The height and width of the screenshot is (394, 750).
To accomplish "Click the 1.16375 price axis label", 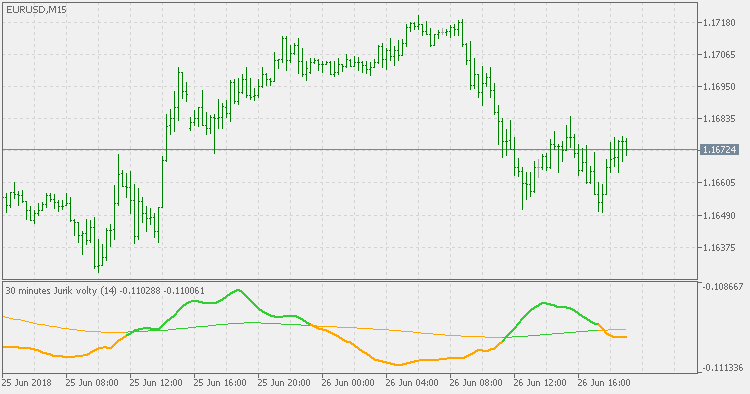I will click(x=719, y=247).
